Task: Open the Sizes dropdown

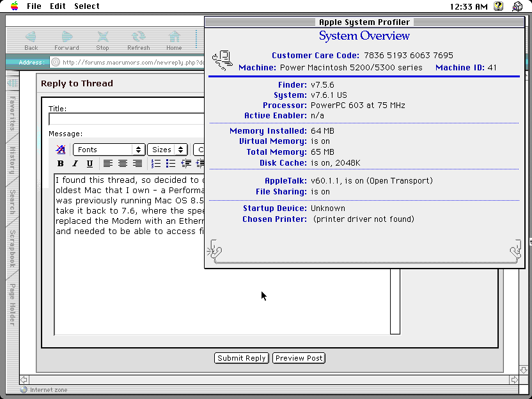Action: (x=167, y=150)
